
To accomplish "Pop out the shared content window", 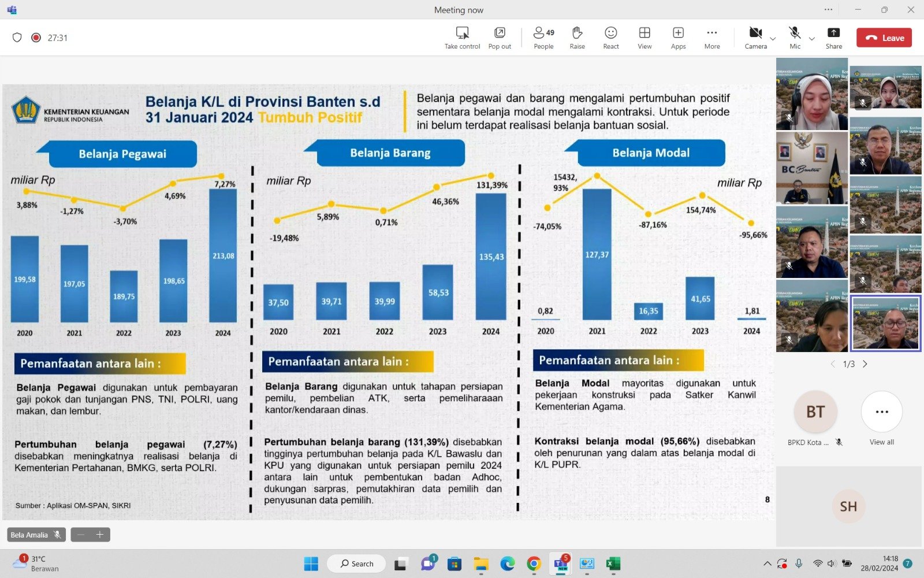I will tap(500, 38).
